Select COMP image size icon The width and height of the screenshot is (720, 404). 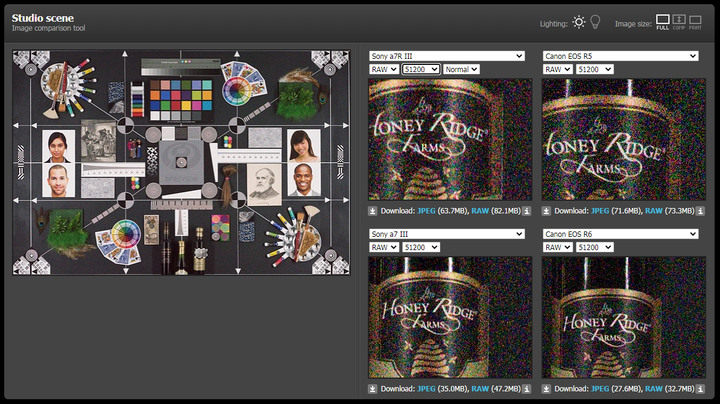click(x=679, y=22)
